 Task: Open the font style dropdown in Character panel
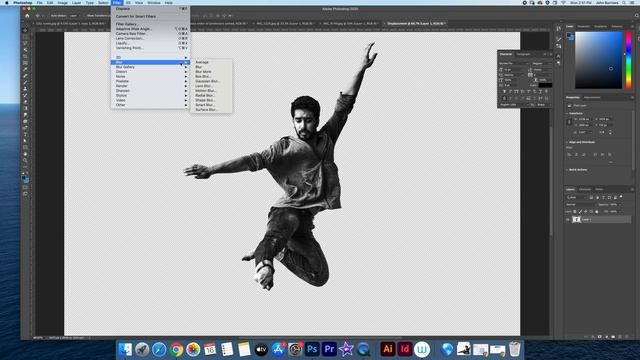(x=541, y=64)
